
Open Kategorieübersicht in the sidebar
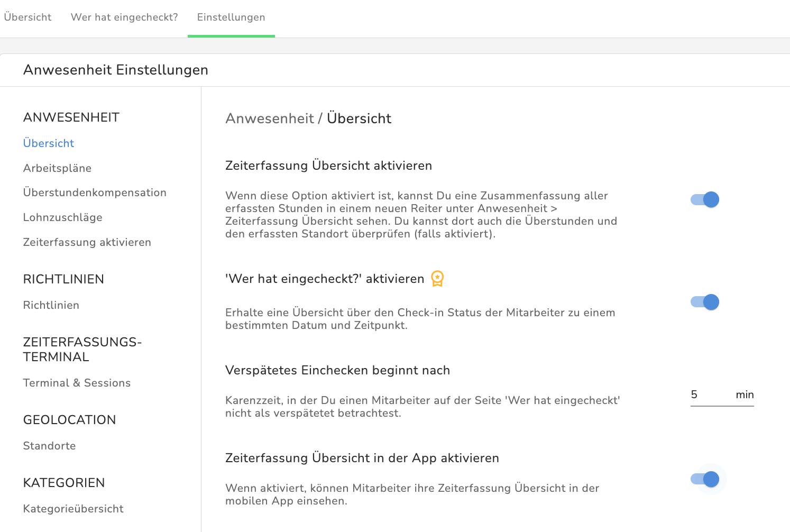pyautogui.click(x=73, y=509)
